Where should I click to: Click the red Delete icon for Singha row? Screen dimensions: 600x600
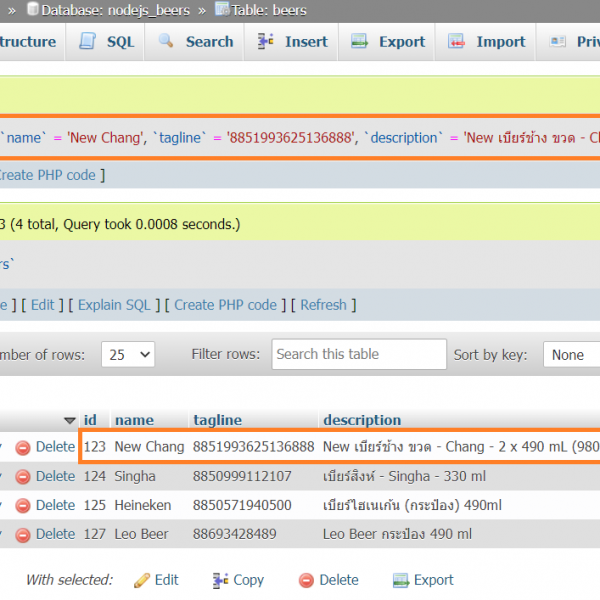tap(23, 476)
